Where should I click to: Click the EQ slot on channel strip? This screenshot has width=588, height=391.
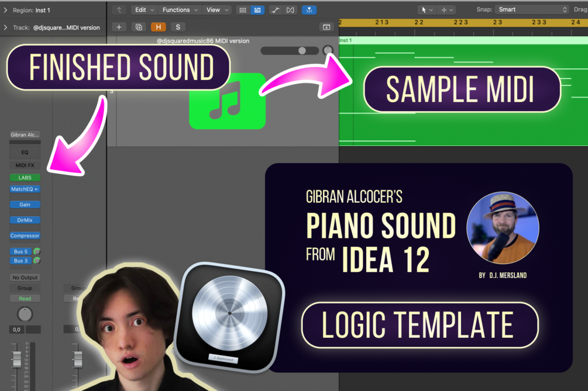(x=25, y=153)
